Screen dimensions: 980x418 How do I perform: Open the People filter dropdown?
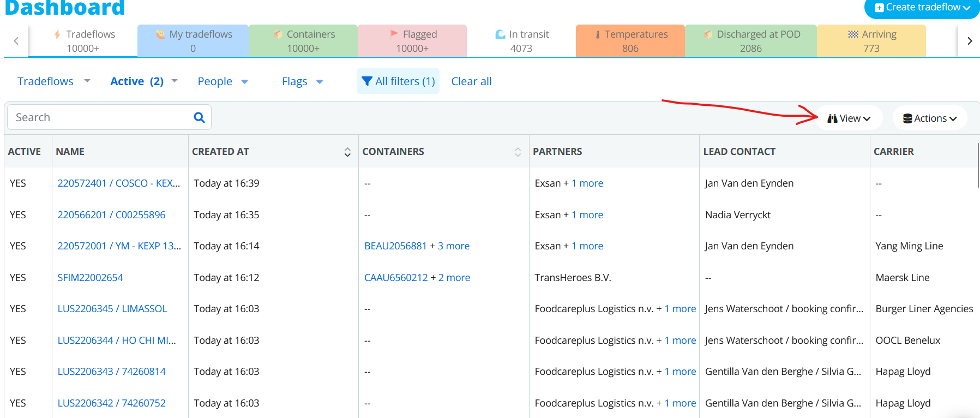(223, 81)
